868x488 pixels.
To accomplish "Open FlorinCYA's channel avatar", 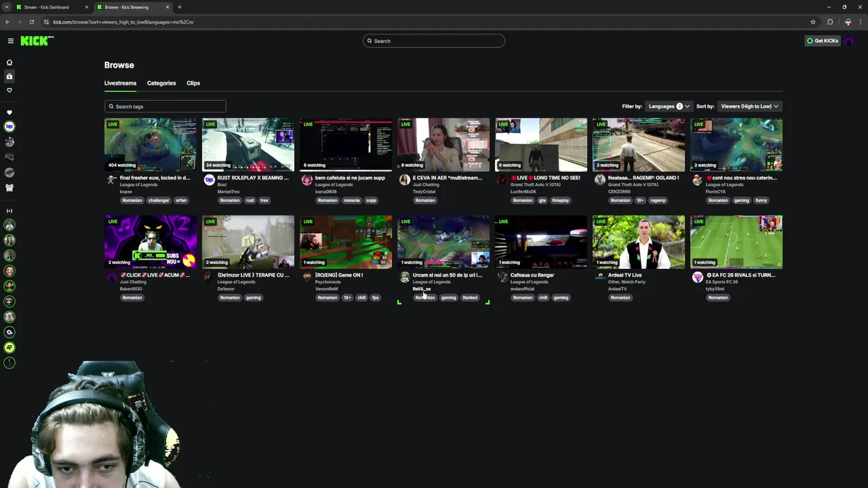I will (x=698, y=180).
